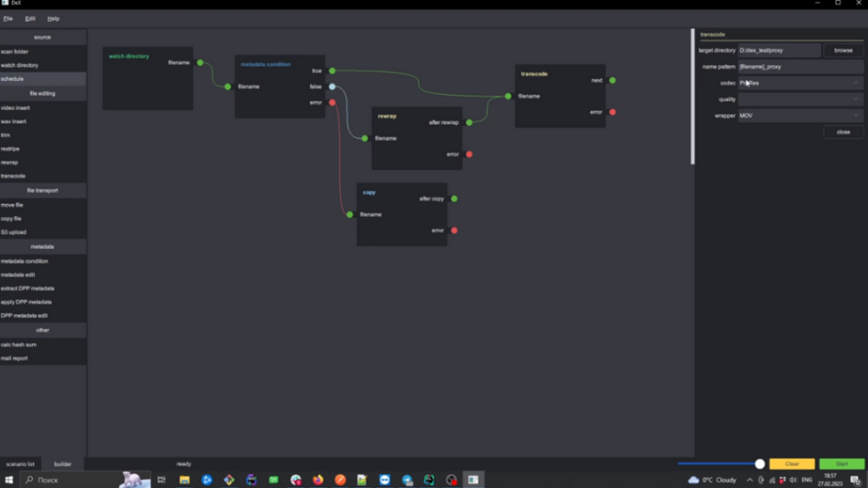
Task: Open the File menu
Action: coord(8,18)
